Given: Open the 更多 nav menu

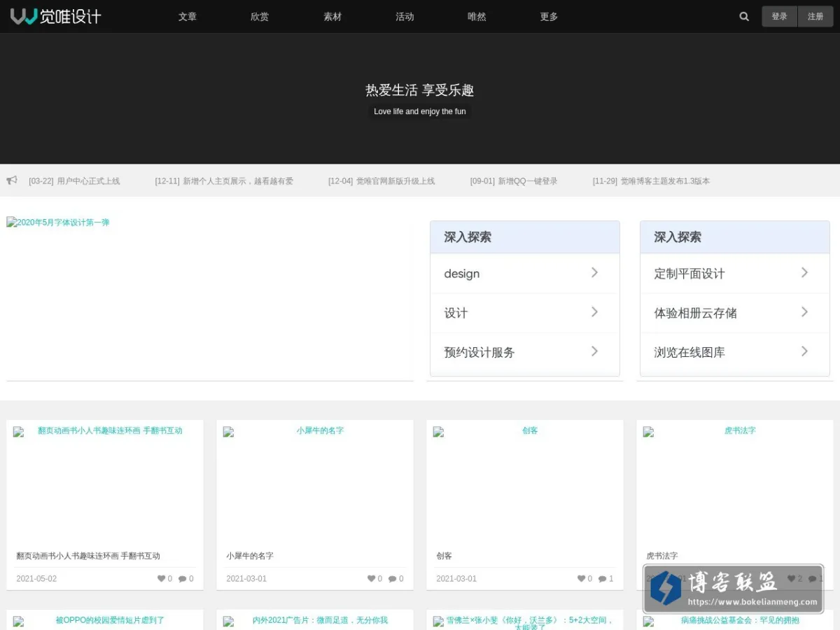Looking at the screenshot, I should click(549, 17).
